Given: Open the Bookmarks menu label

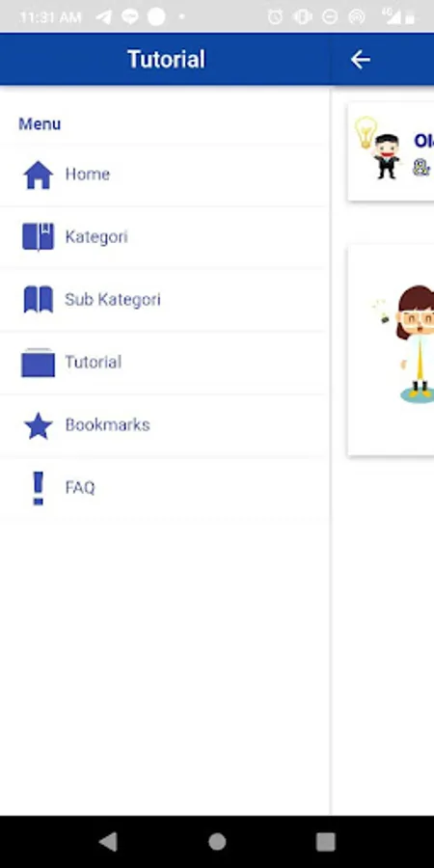Looking at the screenshot, I should [x=108, y=424].
